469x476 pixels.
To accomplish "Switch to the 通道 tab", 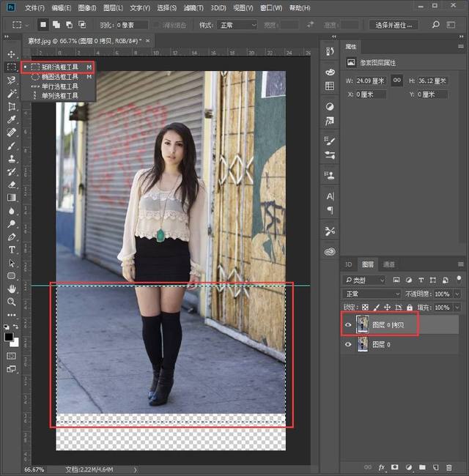I will coord(389,264).
